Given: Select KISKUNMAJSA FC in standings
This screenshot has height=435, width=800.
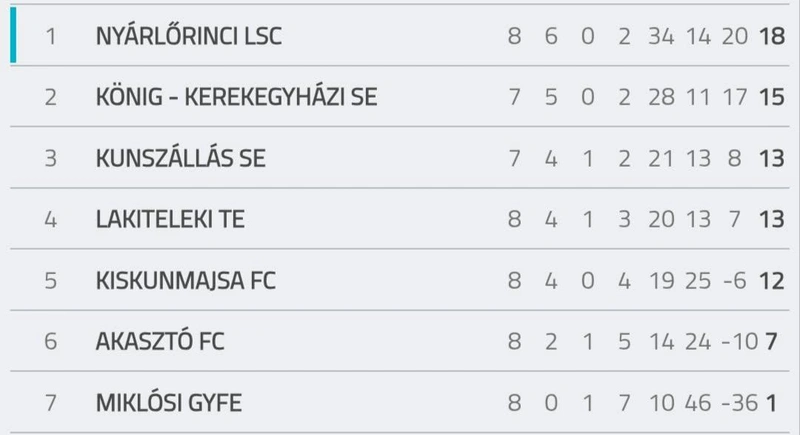Looking at the screenshot, I should 186,280.
